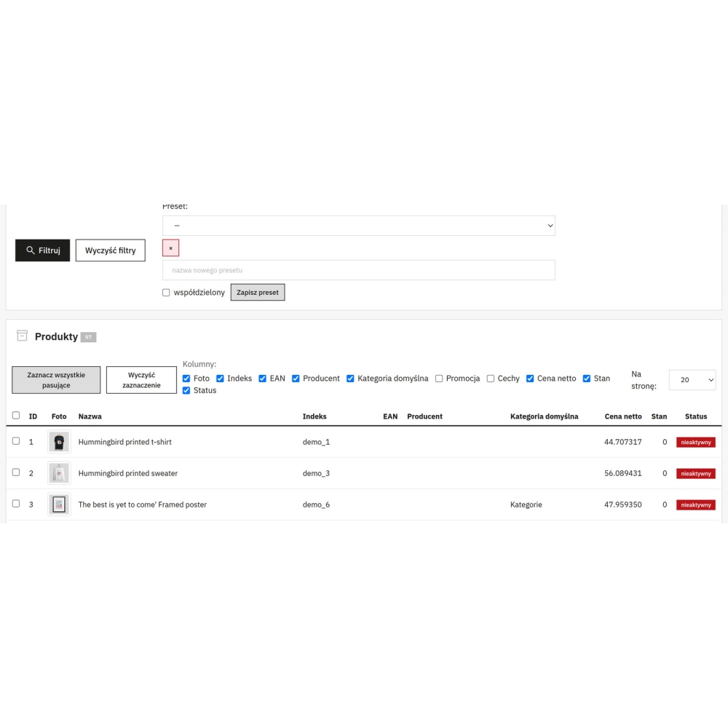Click the Kategoria domyślna column header
Image resolution: width=728 pixels, height=728 pixels.
point(544,416)
